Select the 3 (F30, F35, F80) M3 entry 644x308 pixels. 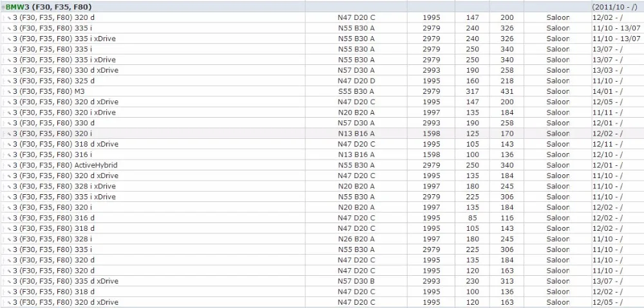click(x=49, y=91)
